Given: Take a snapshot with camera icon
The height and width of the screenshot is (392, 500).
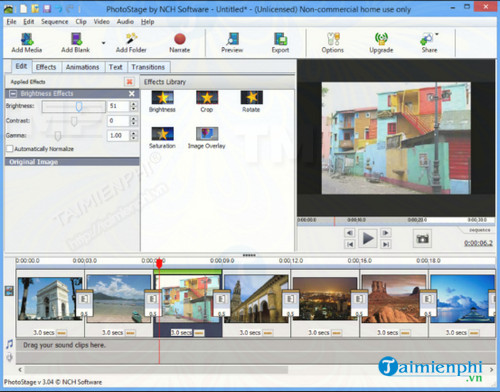Looking at the screenshot, I should 422,239.
